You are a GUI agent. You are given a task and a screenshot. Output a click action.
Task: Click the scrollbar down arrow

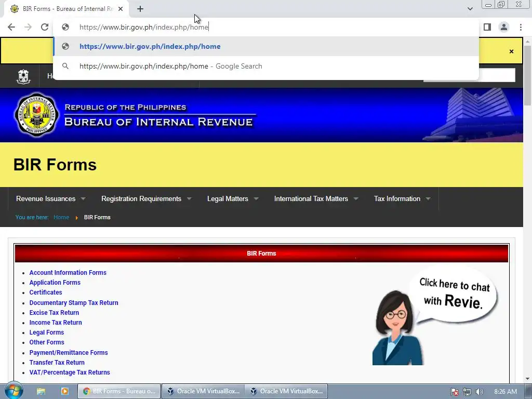point(528,379)
